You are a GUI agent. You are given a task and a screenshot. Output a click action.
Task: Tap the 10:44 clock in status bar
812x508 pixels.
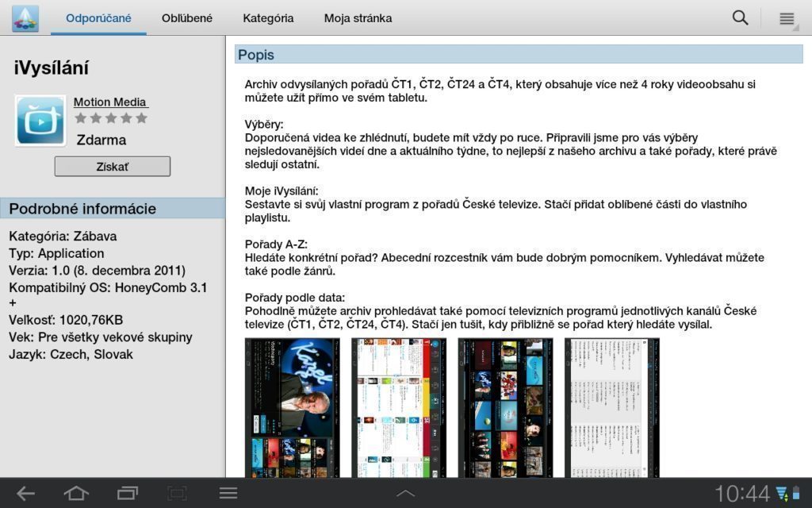point(742,493)
